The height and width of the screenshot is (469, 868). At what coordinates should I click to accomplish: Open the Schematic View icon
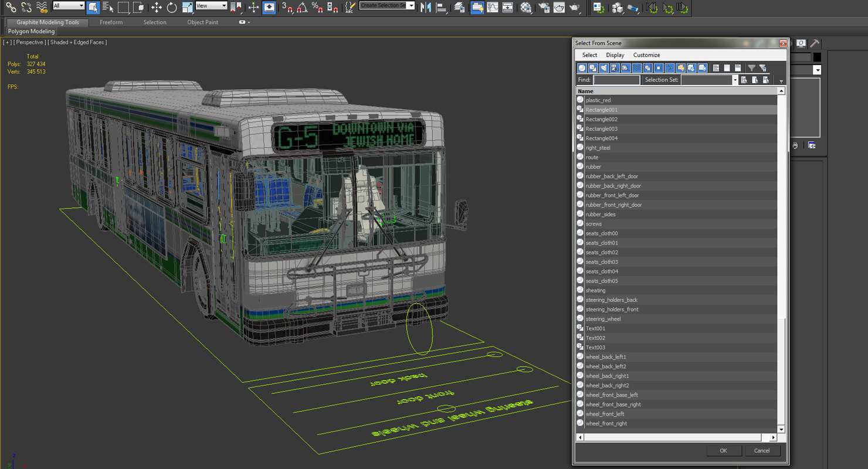point(508,7)
